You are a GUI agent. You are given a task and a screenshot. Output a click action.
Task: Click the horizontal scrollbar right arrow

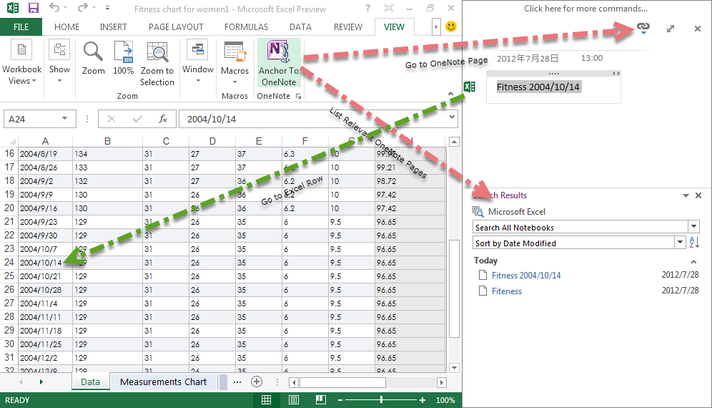pyautogui.click(x=441, y=383)
